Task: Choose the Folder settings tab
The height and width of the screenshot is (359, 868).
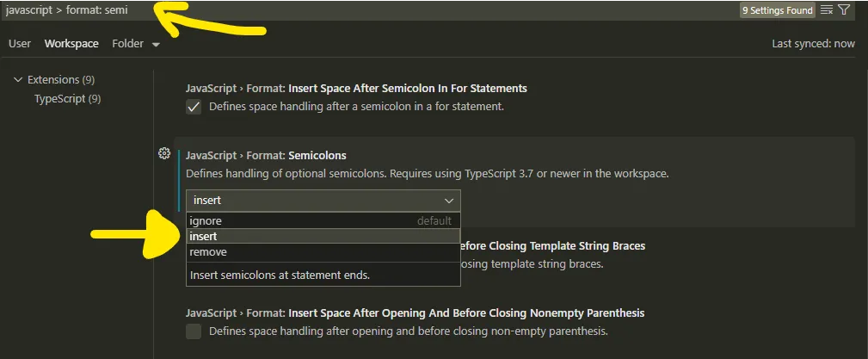Action: click(128, 43)
